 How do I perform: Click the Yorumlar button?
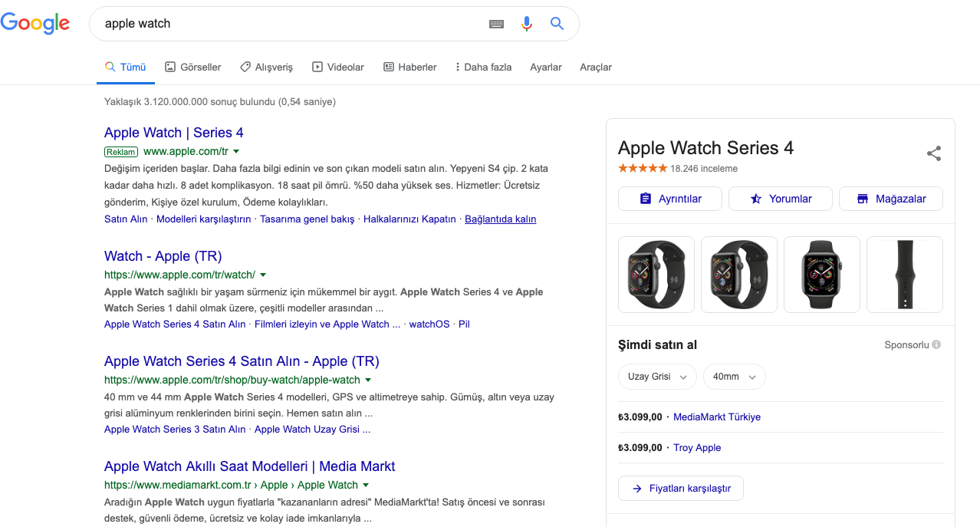[781, 199]
